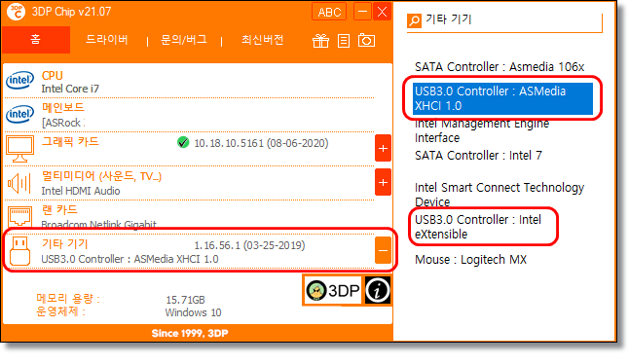Click the green checkmark next to graphics driver version
This screenshot has height=364, width=629.
point(183,142)
